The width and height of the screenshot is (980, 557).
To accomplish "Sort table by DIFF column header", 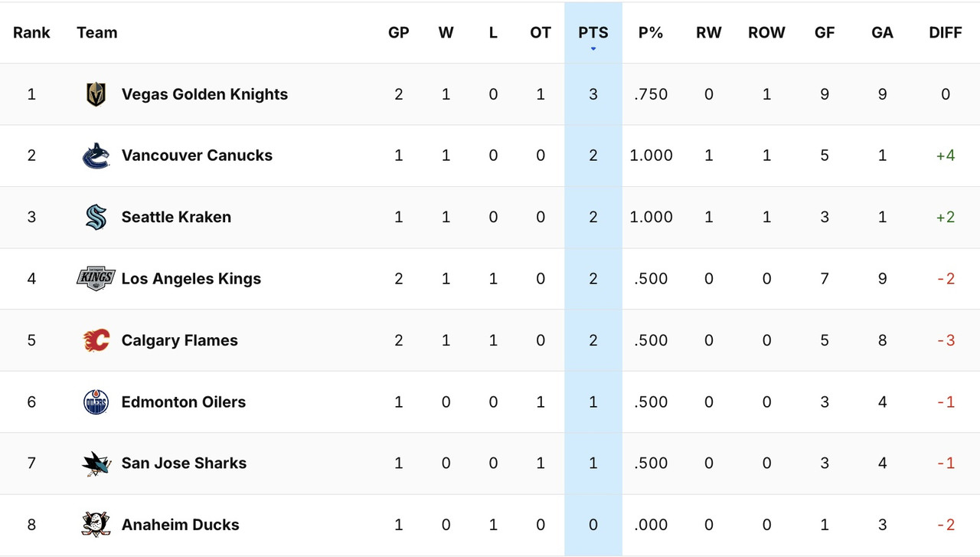I will pos(946,32).
